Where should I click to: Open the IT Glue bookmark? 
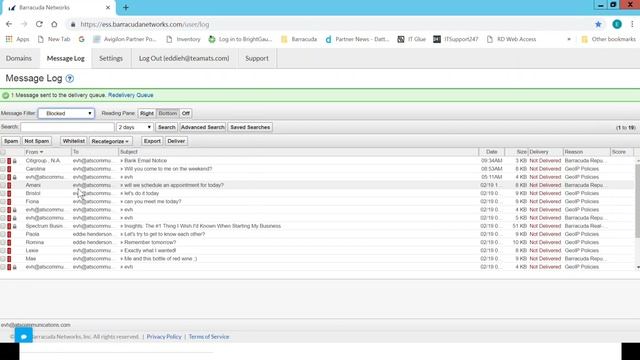pyautogui.click(x=411, y=39)
